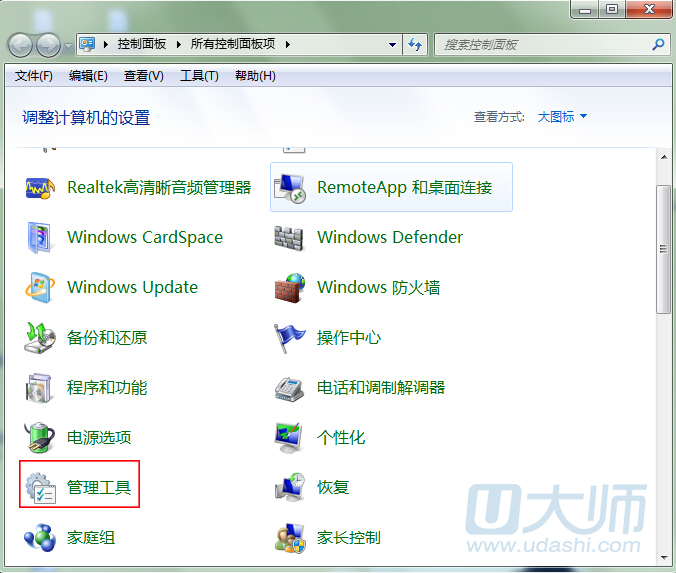This screenshot has height=573, width=676.
Task: Expand arrow before 控制面板 breadcrumb
Action: (x=106, y=44)
